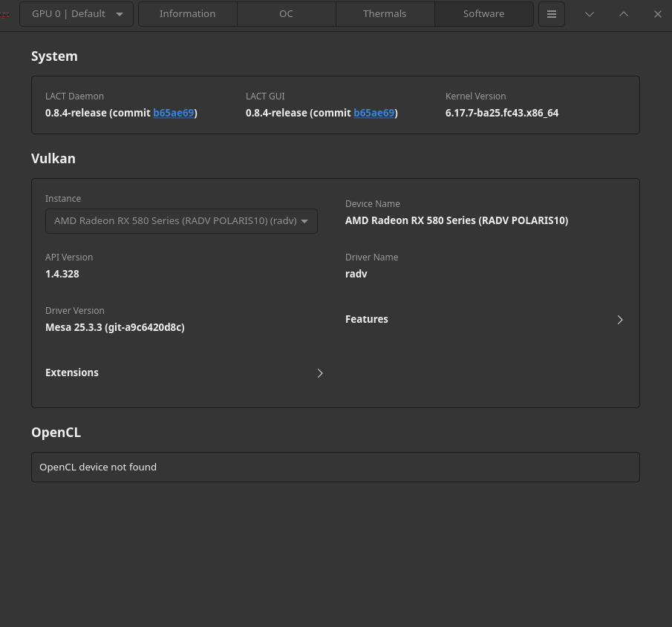This screenshot has height=627, width=672.
Task: Close the LACT window with X icon
Action: (x=657, y=14)
